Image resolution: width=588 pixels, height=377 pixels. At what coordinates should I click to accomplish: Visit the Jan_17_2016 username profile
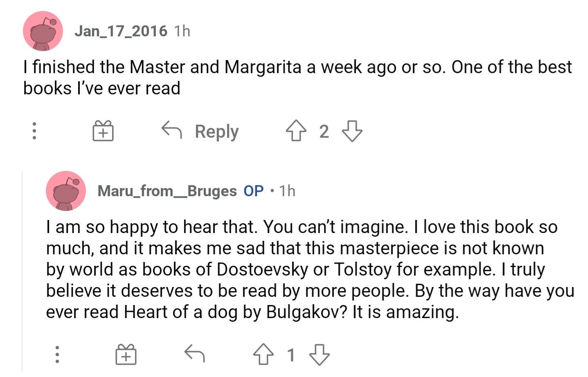click(121, 31)
